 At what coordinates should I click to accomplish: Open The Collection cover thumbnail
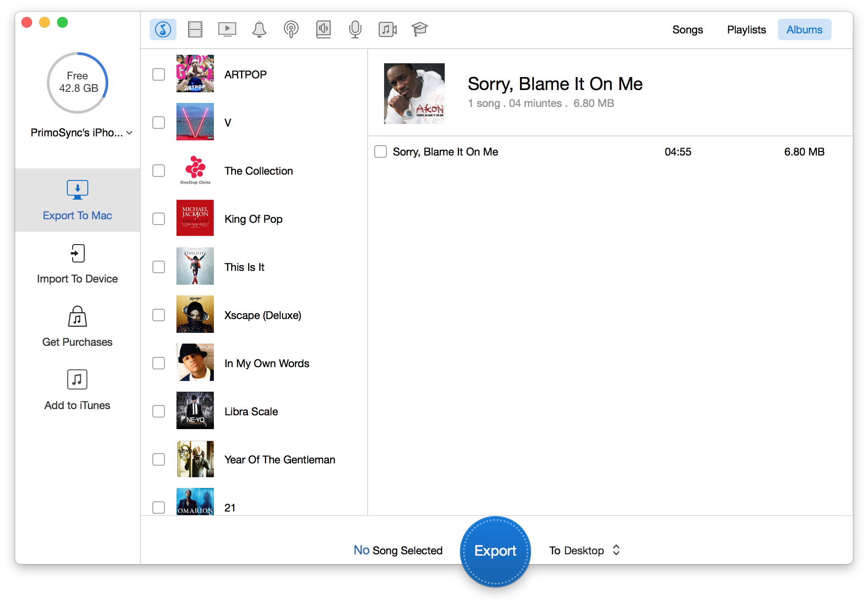(x=195, y=170)
